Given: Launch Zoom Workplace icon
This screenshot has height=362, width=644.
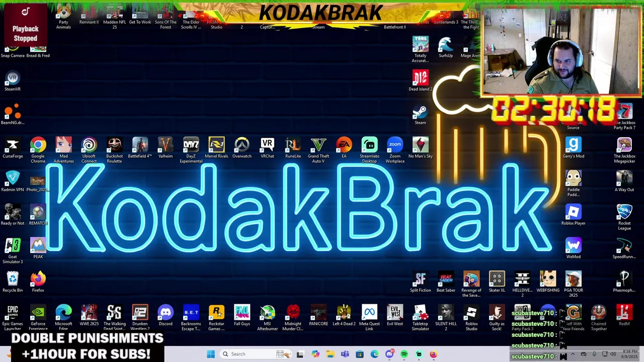Looking at the screenshot, I should (395, 150).
